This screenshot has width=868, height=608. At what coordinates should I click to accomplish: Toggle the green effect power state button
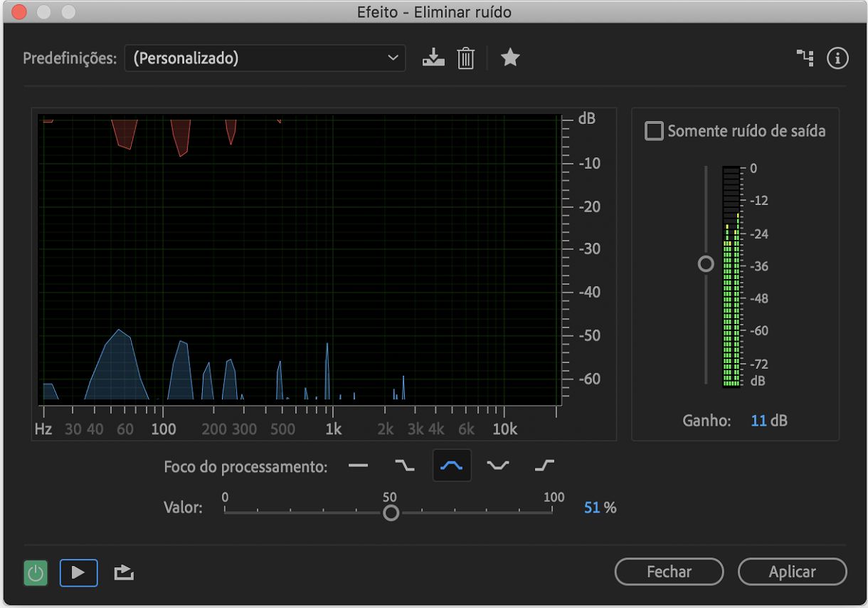click(x=36, y=572)
